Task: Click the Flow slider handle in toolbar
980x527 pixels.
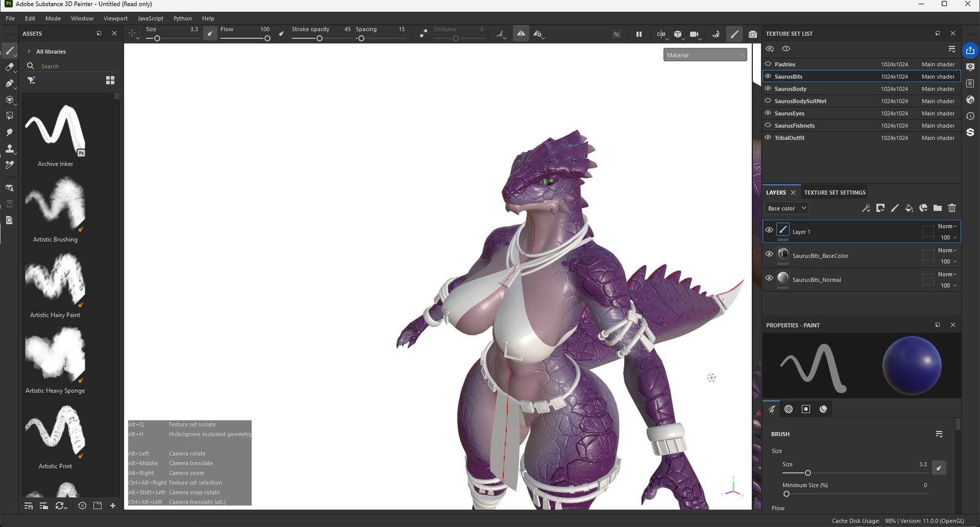Action: coord(267,39)
